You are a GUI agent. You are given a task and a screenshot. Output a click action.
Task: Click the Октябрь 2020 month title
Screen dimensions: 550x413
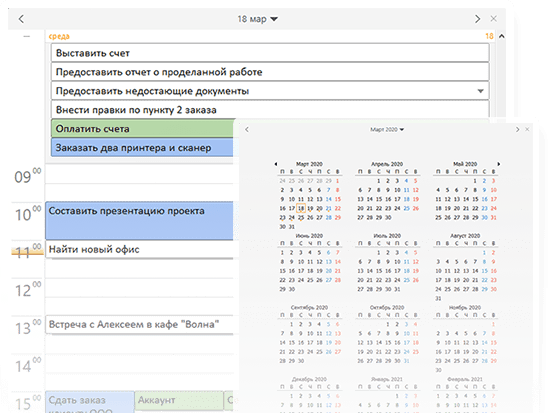(387, 307)
